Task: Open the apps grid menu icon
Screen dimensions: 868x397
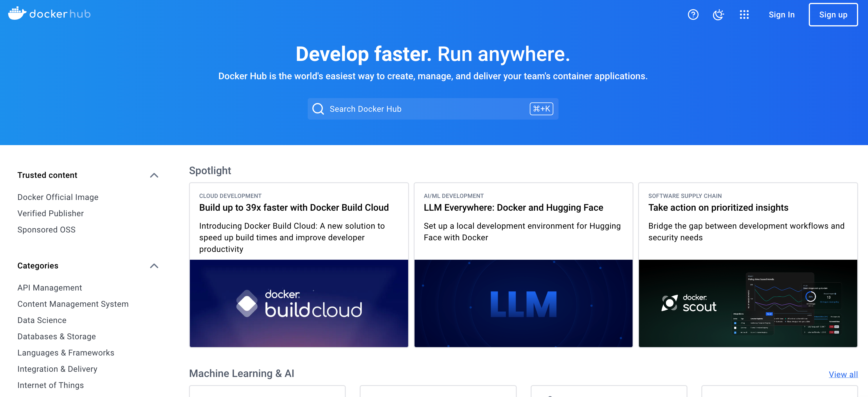Action: click(x=744, y=15)
